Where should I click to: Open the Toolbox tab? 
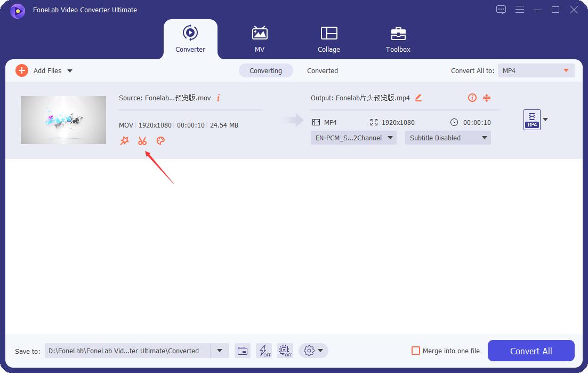point(398,38)
